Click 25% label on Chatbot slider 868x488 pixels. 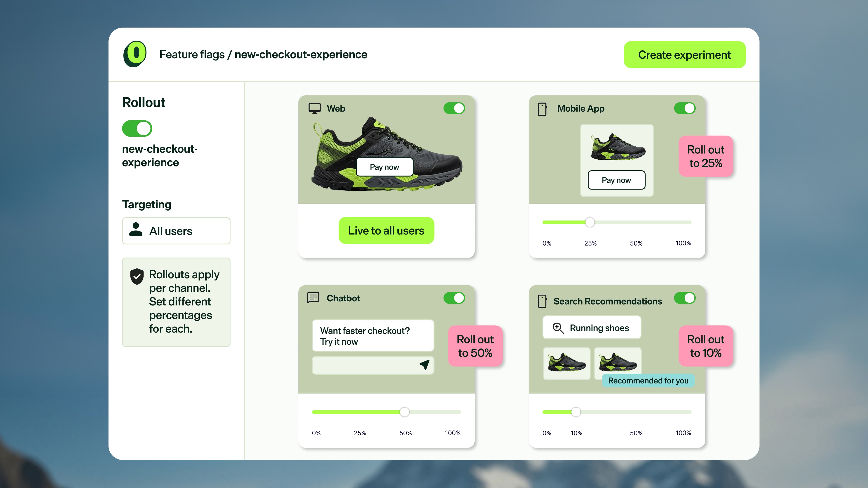(x=360, y=433)
